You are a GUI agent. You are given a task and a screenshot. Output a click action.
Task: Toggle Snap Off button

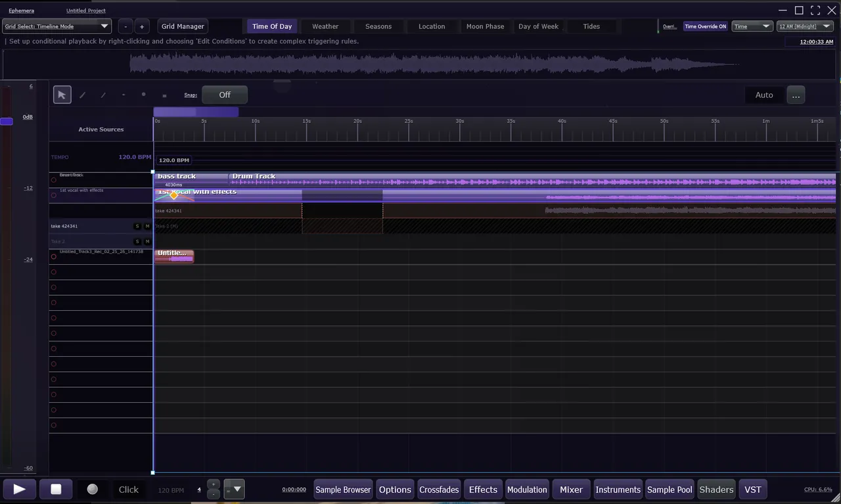(225, 95)
